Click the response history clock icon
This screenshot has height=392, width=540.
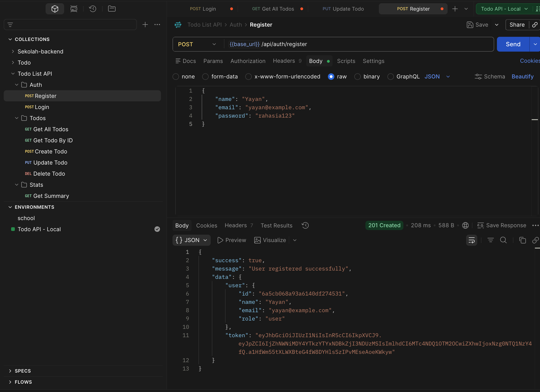pyautogui.click(x=305, y=225)
